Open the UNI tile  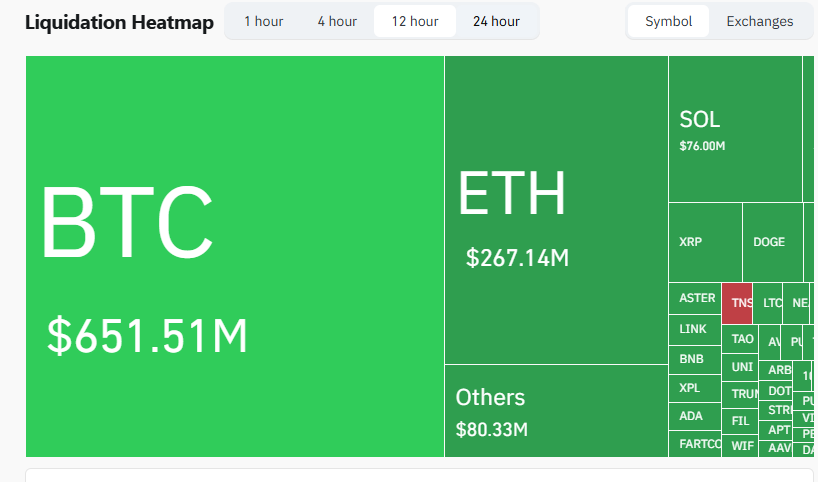(x=741, y=367)
